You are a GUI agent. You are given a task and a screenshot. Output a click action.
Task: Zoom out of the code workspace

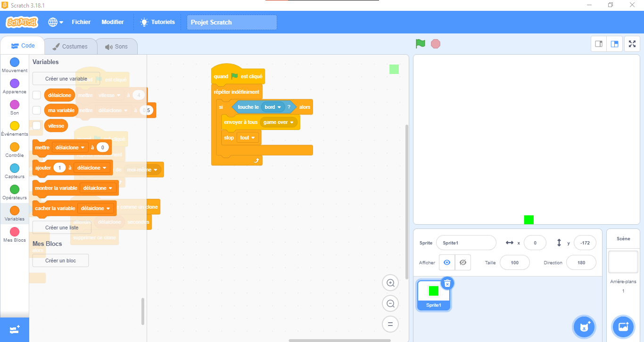[390, 304]
